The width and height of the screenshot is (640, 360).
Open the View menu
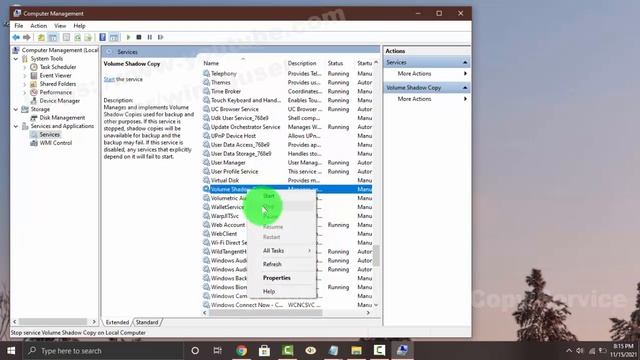[x=60, y=26]
